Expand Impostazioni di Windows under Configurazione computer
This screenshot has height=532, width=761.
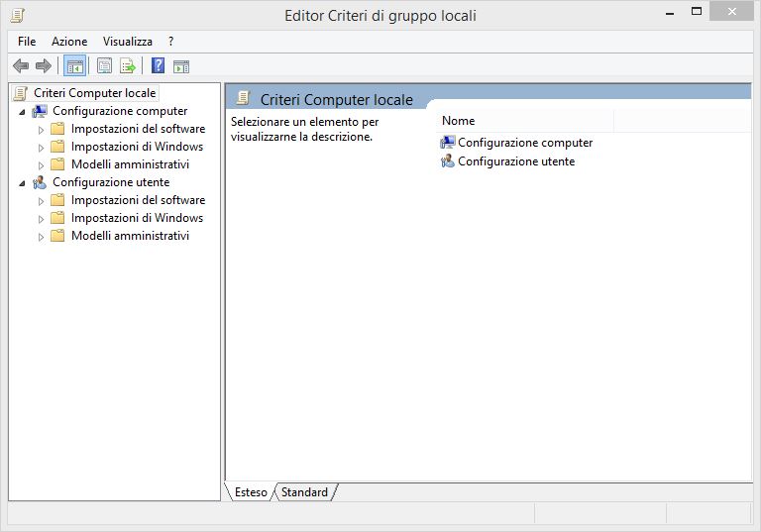(x=41, y=148)
